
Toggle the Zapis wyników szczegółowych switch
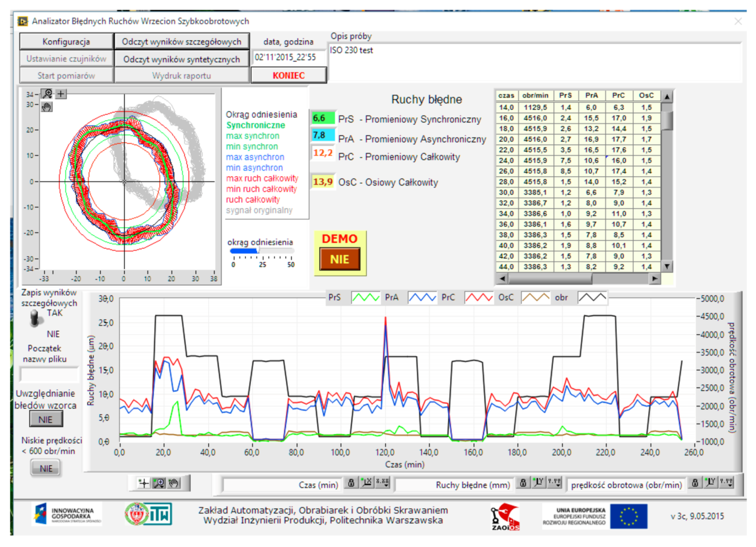pyautogui.click(x=36, y=318)
